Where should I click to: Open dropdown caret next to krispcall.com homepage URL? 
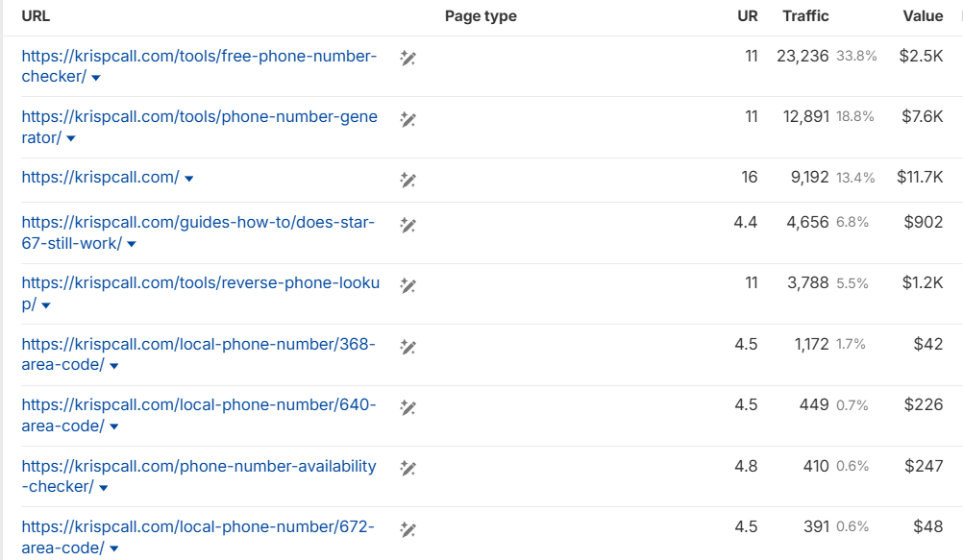tap(189, 179)
